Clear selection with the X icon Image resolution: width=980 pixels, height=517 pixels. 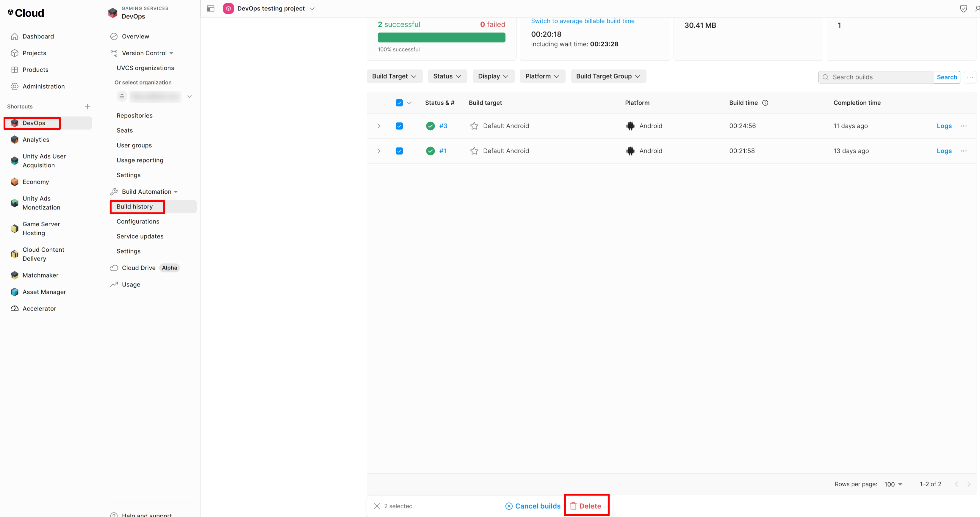tap(377, 506)
